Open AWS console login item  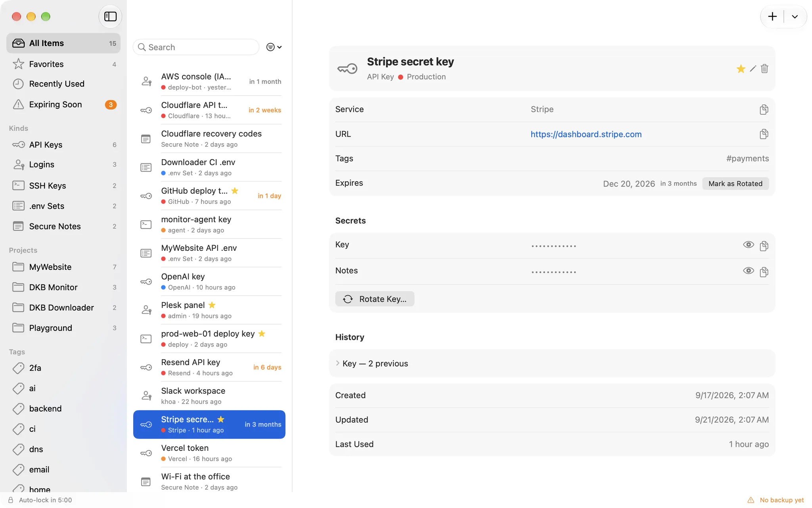[209, 81]
